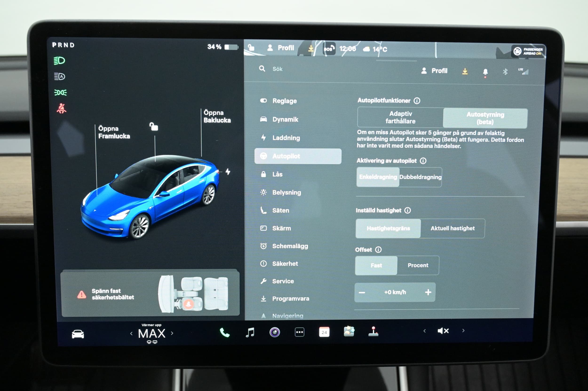Tap the car controls icon bottom left
Screen dimensions: 588x391
78,334
